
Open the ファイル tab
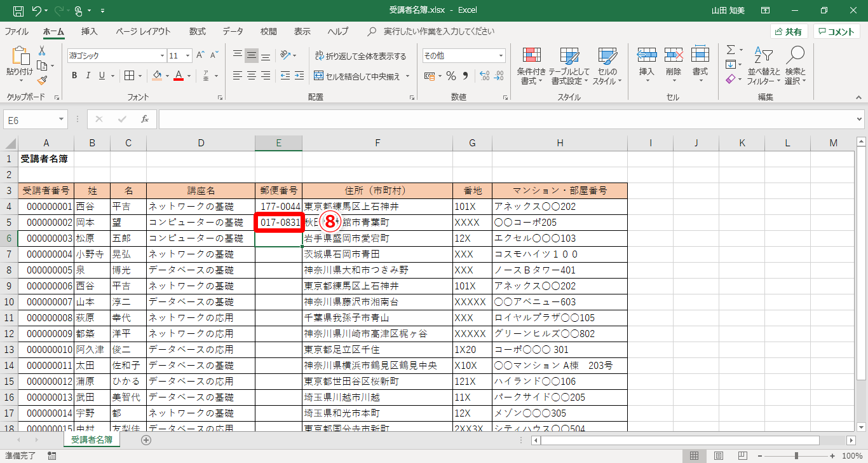(x=17, y=31)
